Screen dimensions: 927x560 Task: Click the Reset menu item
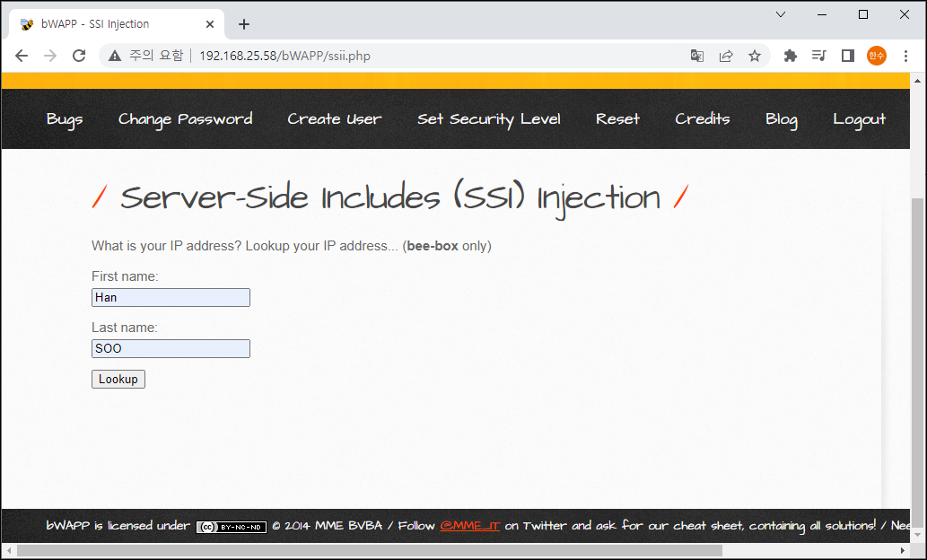click(617, 118)
